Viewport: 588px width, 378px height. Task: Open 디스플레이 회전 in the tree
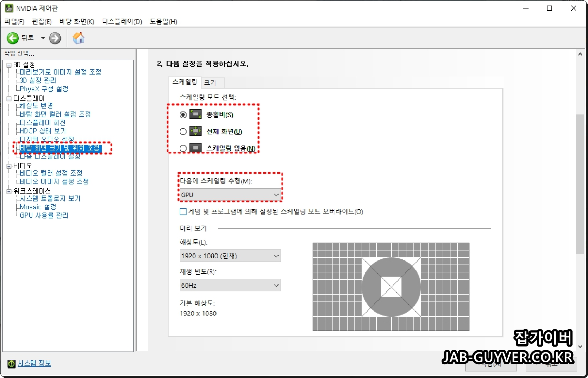click(x=42, y=123)
